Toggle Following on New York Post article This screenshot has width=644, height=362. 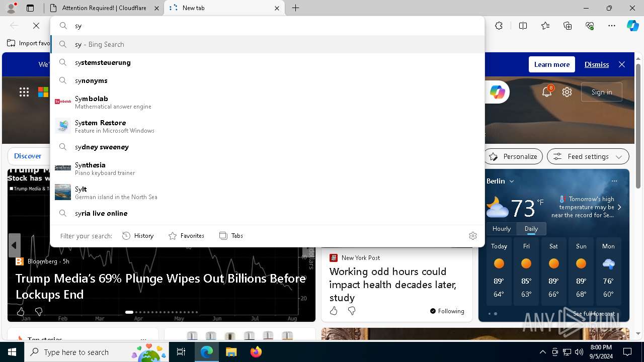point(447,311)
